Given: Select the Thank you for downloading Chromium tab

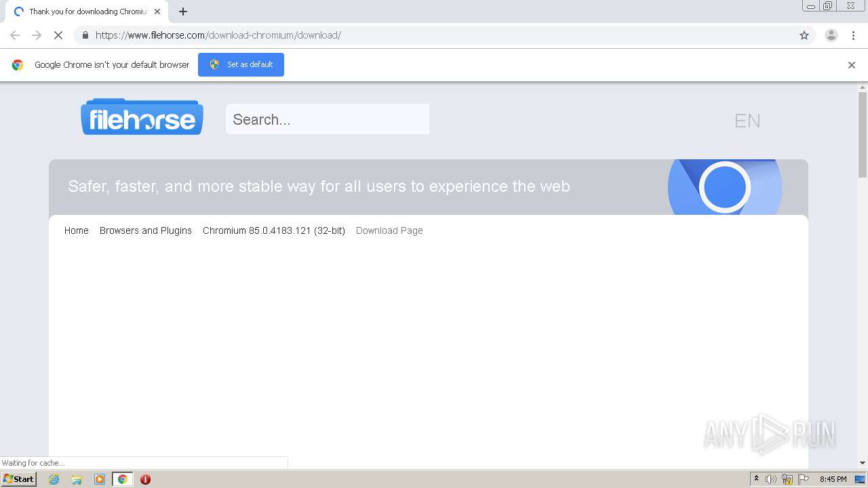Looking at the screenshot, I should [x=87, y=12].
